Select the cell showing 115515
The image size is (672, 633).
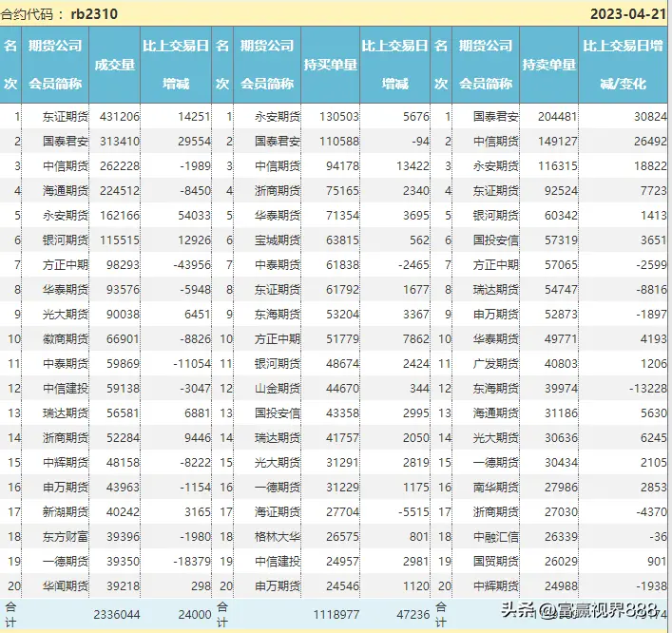coord(120,240)
